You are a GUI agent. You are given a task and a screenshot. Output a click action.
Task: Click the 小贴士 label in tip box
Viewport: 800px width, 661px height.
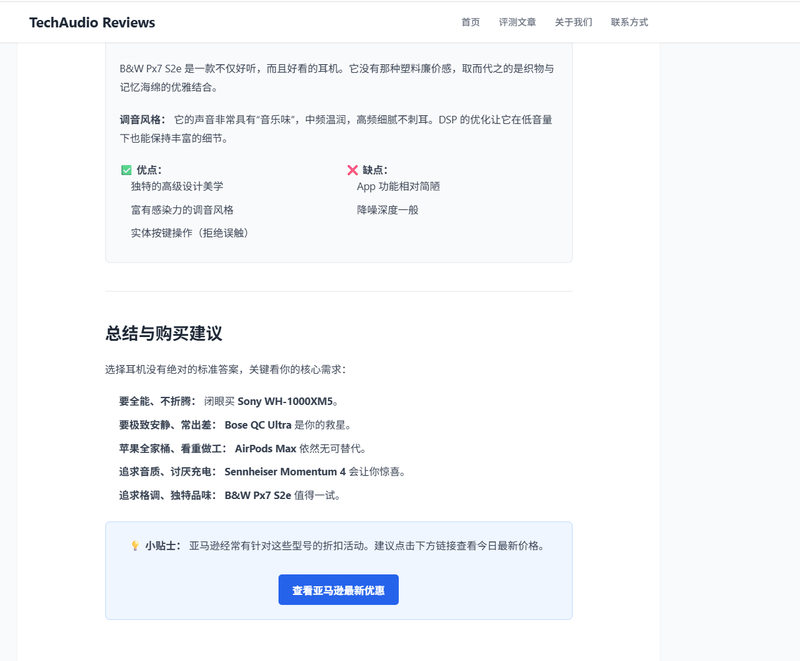[x=163, y=546]
